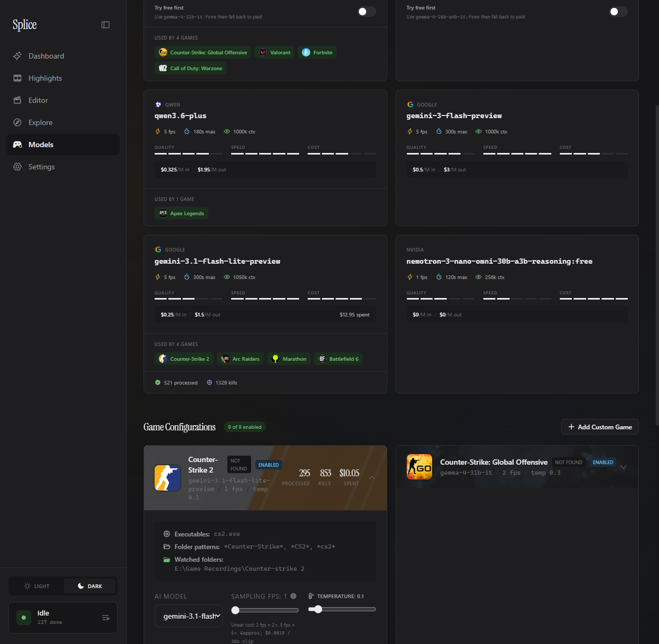Click the Counter-Strike 2 game thumbnail
The height and width of the screenshot is (644, 659).
[x=167, y=477]
